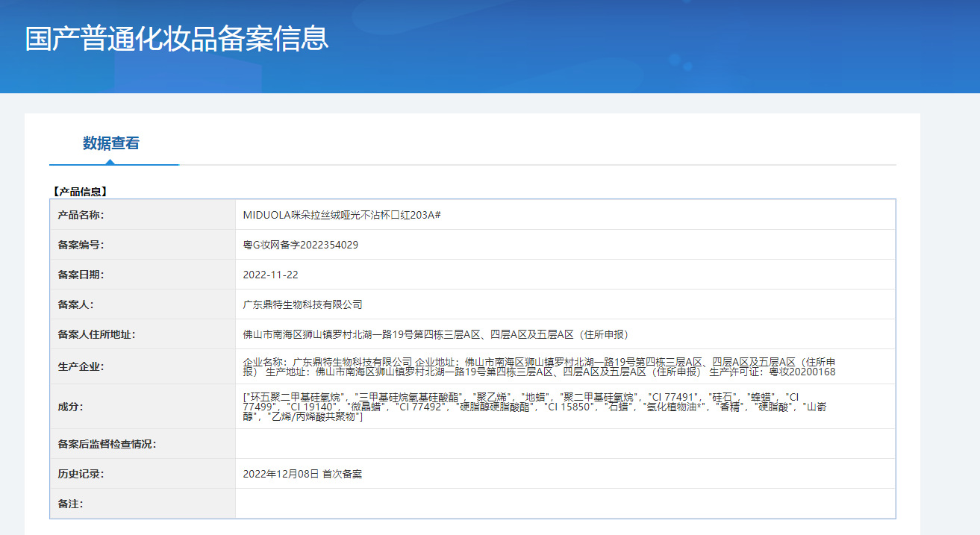This screenshot has width=980, height=535.
Task: Click the company name 广东鼎特生物科技有限公司
Action: (302, 304)
